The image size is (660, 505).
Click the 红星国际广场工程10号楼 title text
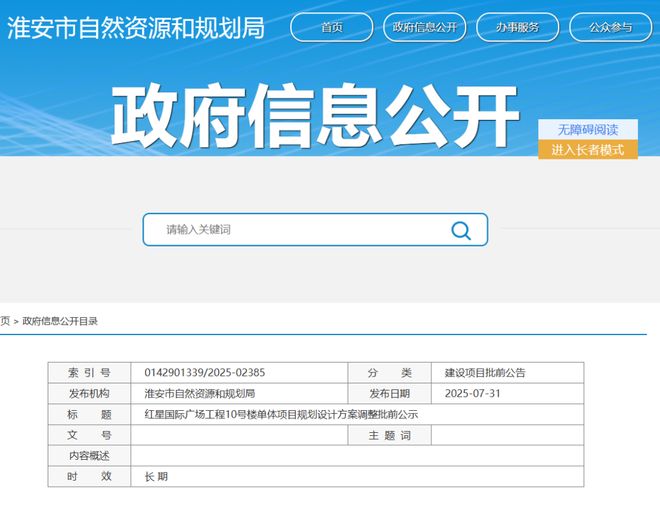[x=281, y=414]
